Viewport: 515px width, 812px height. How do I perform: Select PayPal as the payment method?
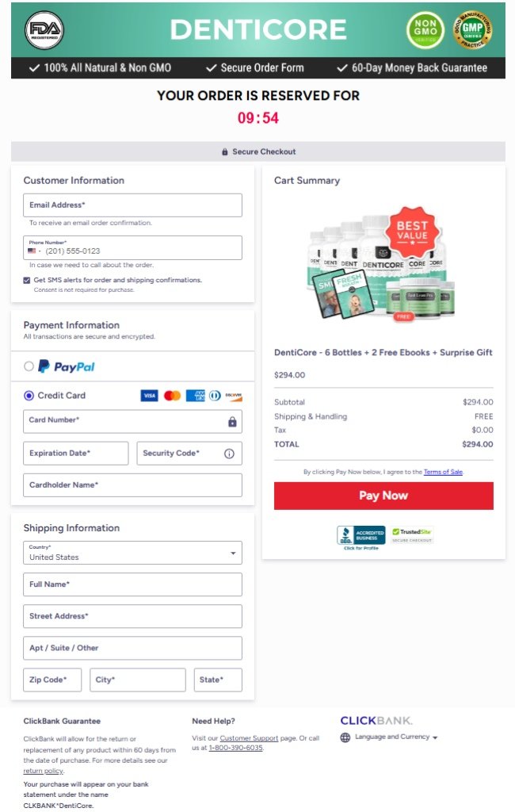pos(29,366)
